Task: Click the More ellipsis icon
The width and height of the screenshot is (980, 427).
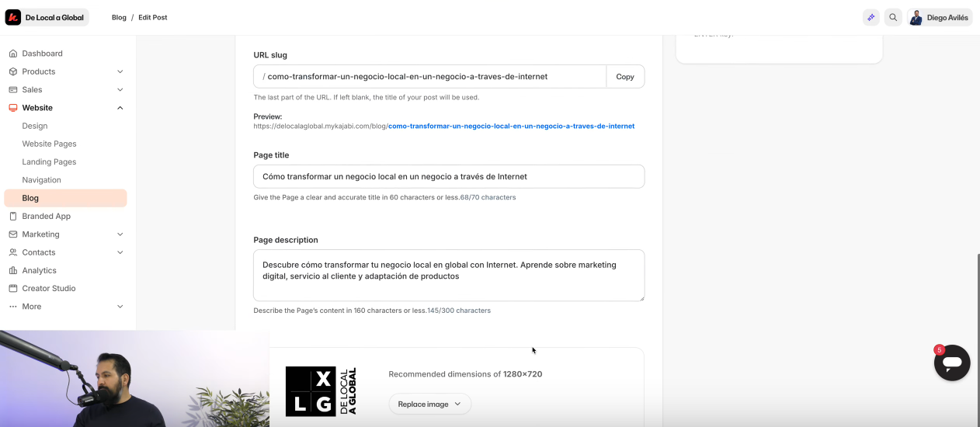Action: coord(13,307)
